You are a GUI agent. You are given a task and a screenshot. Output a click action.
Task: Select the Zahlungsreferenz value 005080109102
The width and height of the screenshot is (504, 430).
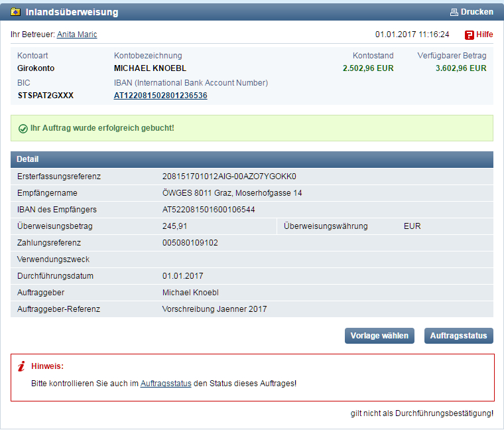click(190, 243)
